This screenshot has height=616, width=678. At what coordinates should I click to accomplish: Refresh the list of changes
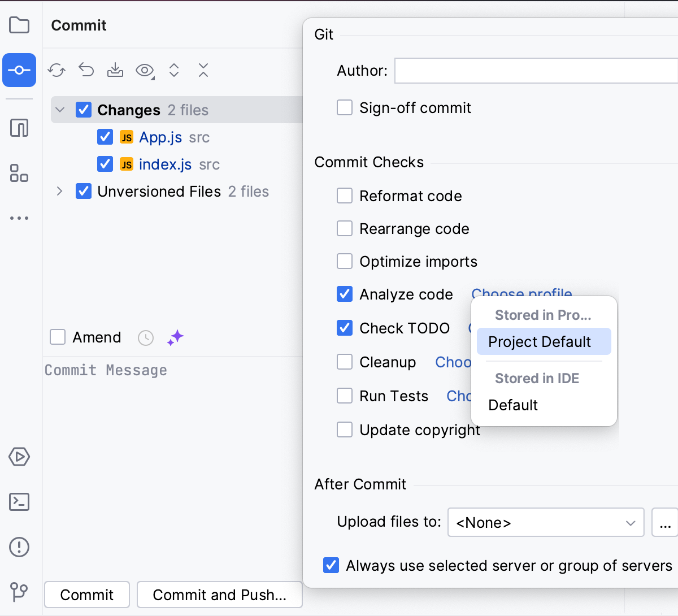coord(56,70)
